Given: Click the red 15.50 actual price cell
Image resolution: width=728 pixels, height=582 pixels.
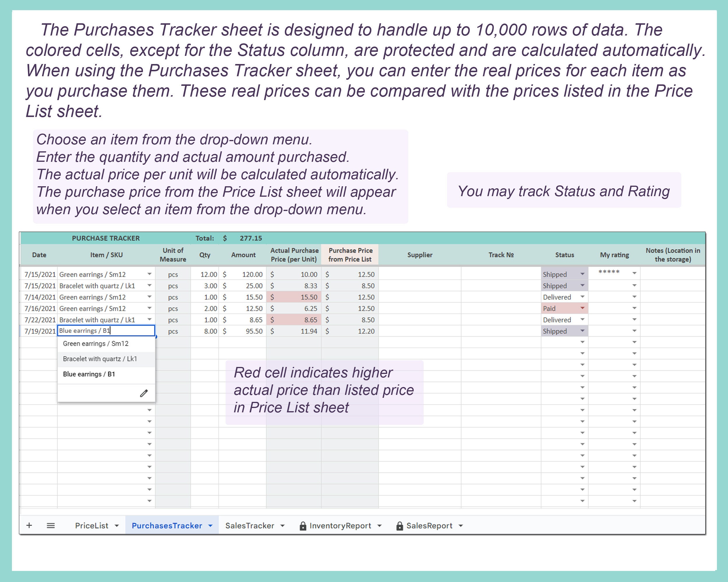Looking at the screenshot, I should [x=294, y=297].
